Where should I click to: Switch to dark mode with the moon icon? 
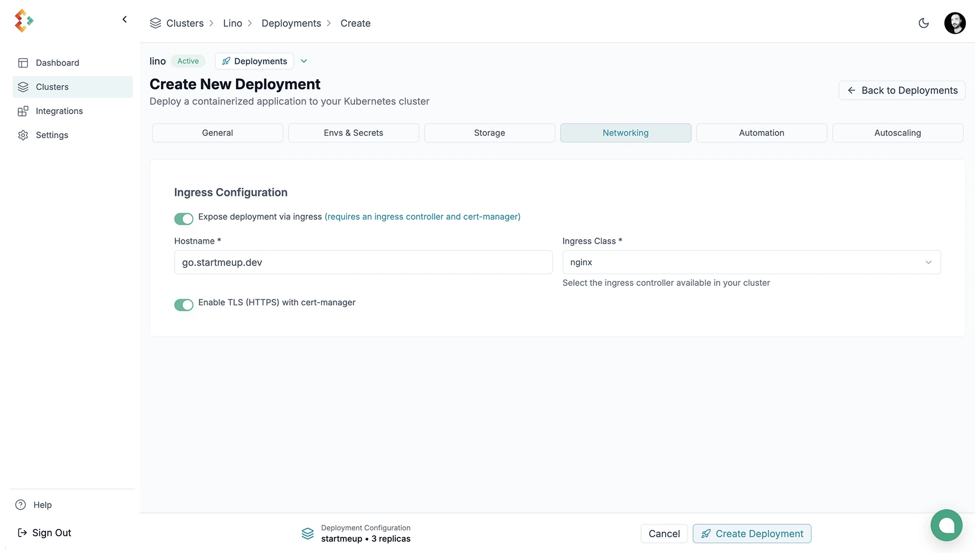pos(923,23)
